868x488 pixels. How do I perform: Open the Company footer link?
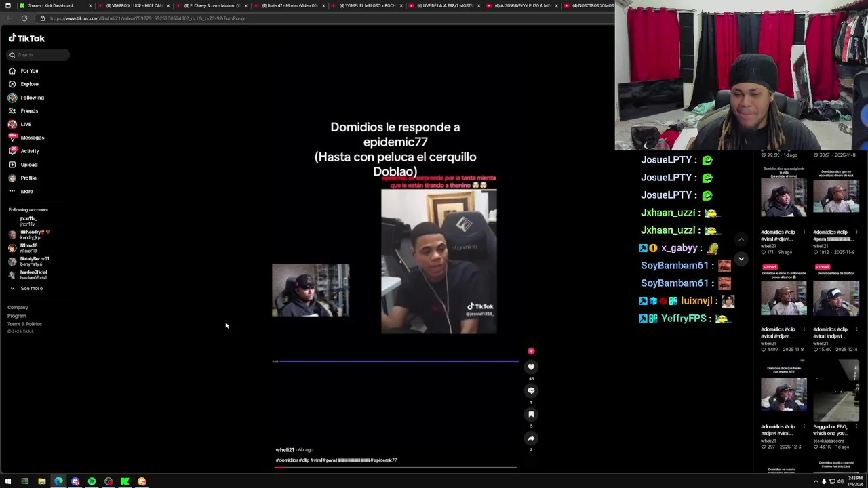pyautogui.click(x=18, y=308)
